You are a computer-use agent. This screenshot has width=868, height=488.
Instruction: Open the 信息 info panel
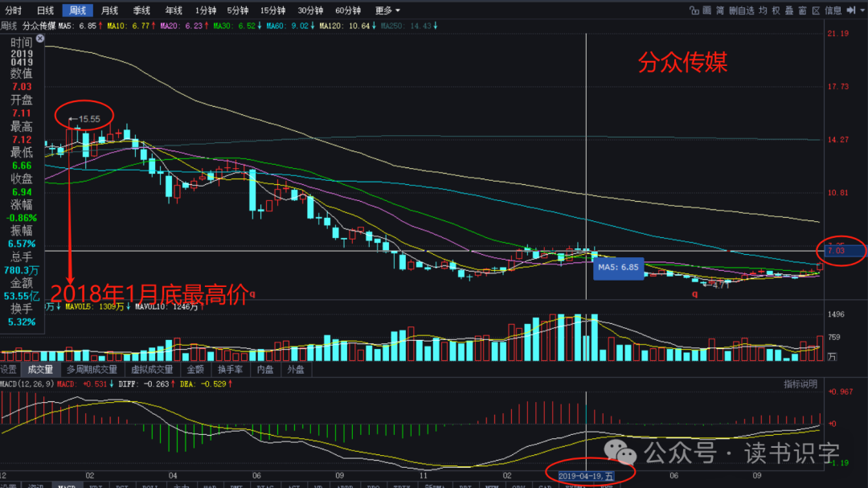point(833,10)
